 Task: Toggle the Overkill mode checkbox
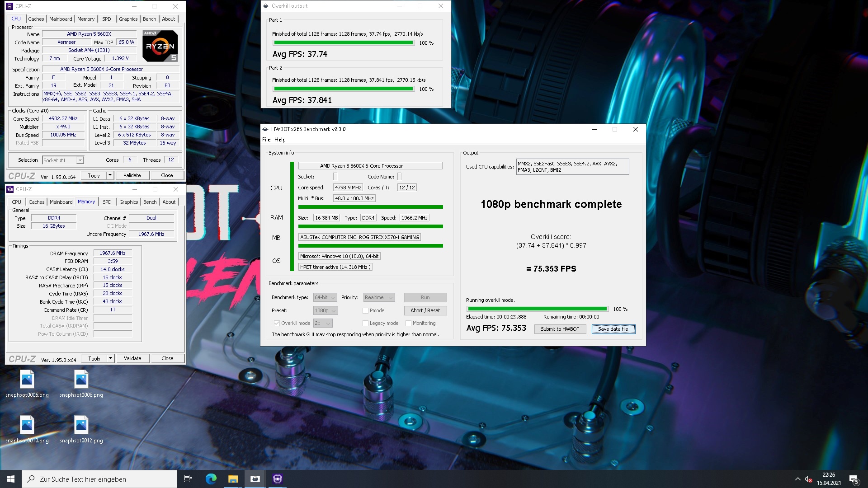(x=276, y=323)
